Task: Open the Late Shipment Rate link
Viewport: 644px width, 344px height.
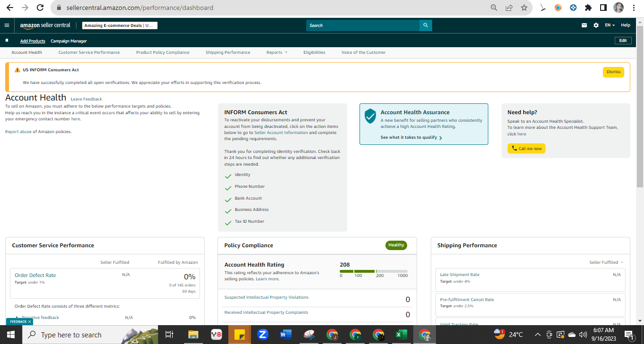Action: click(x=460, y=275)
